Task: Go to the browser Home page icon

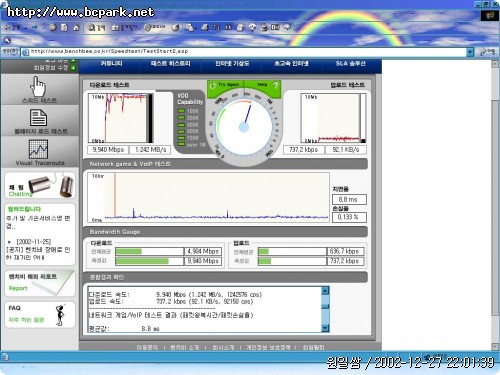Action: [x=76, y=28]
